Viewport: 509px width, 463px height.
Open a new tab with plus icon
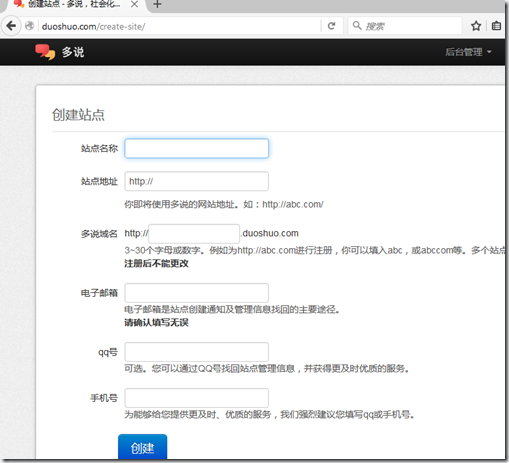click(157, 4)
